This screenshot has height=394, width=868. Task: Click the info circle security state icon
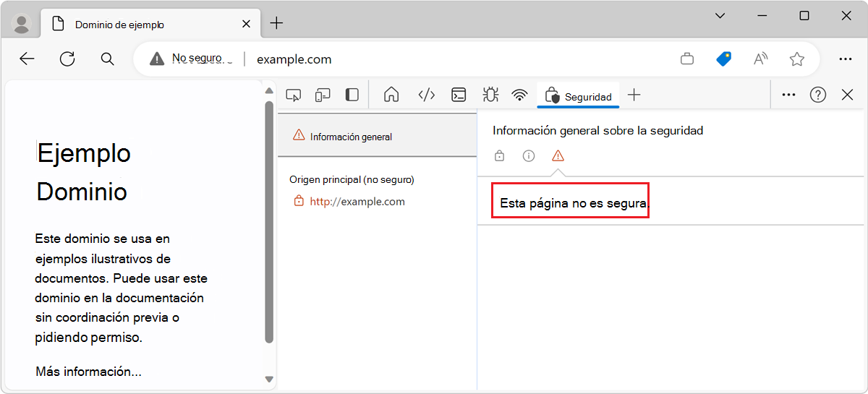tap(529, 155)
